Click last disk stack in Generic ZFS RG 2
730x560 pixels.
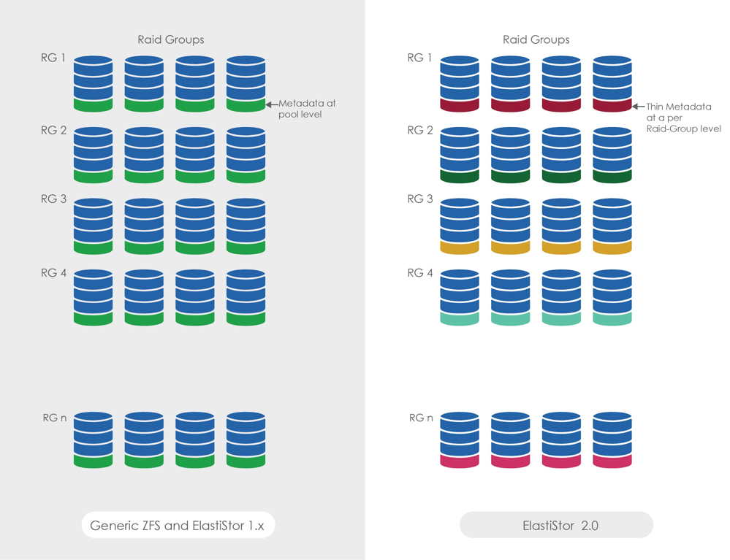point(246,155)
